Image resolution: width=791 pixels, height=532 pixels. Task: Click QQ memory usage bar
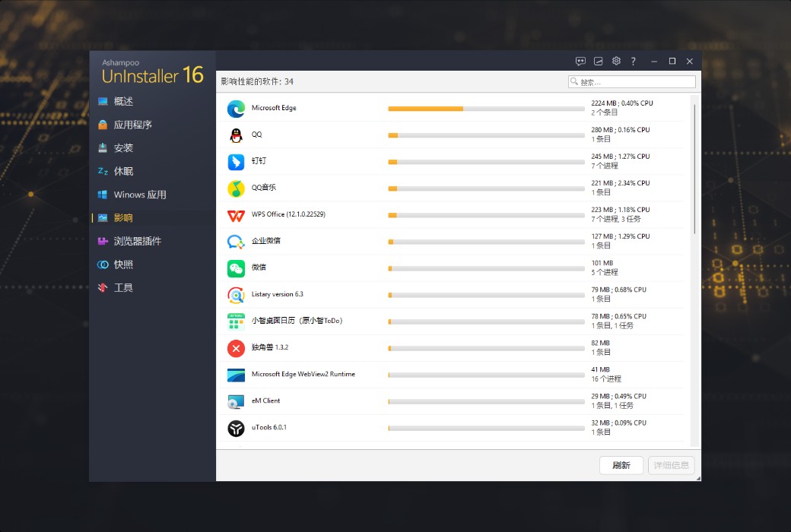486,135
